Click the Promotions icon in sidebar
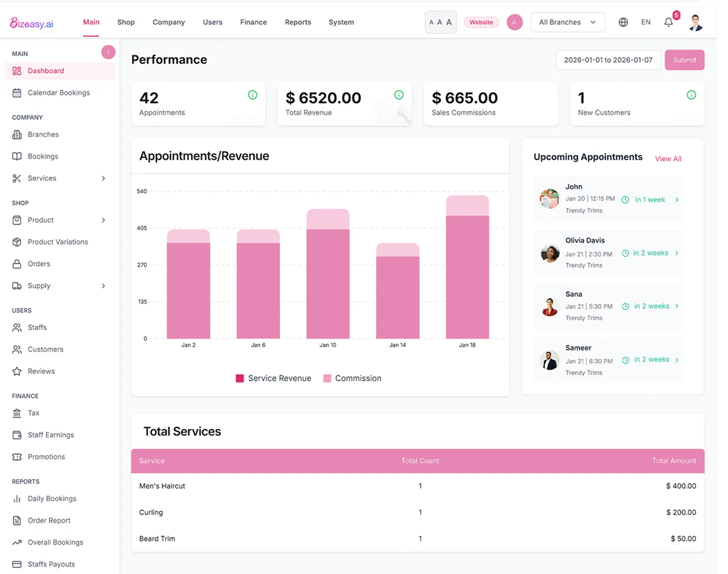The image size is (728, 574). (17, 456)
